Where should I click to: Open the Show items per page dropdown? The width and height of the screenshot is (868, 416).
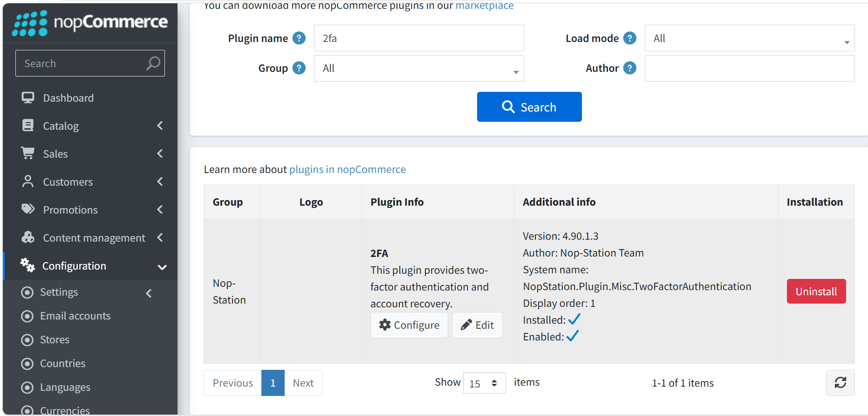pyautogui.click(x=484, y=383)
